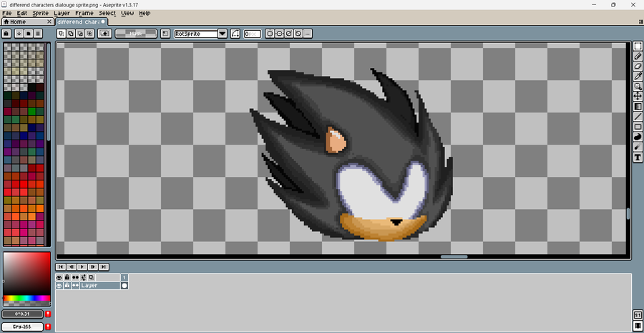Click the palette edit lock icon
The height and width of the screenshot is (333, 644).
[6, 34]
